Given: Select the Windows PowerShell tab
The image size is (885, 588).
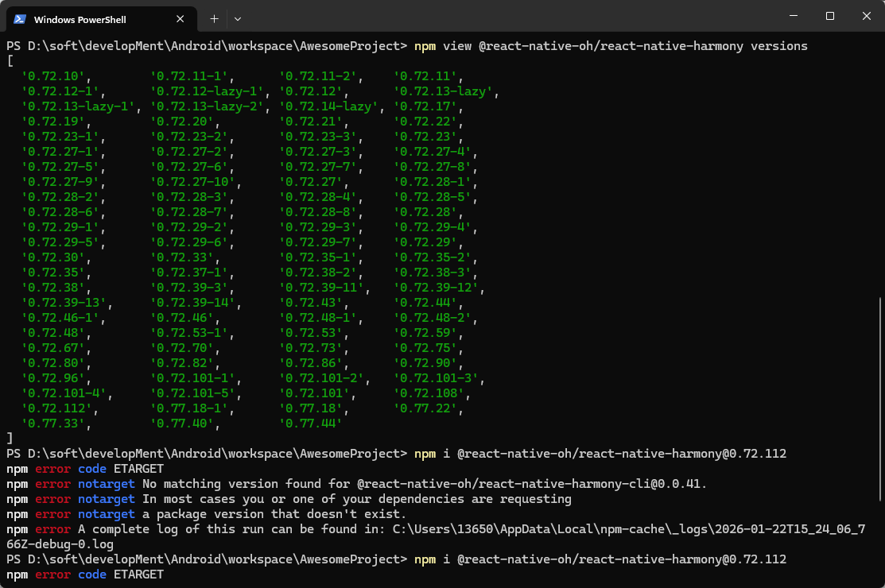Looking at the screenshot, I should coord(102,19).
